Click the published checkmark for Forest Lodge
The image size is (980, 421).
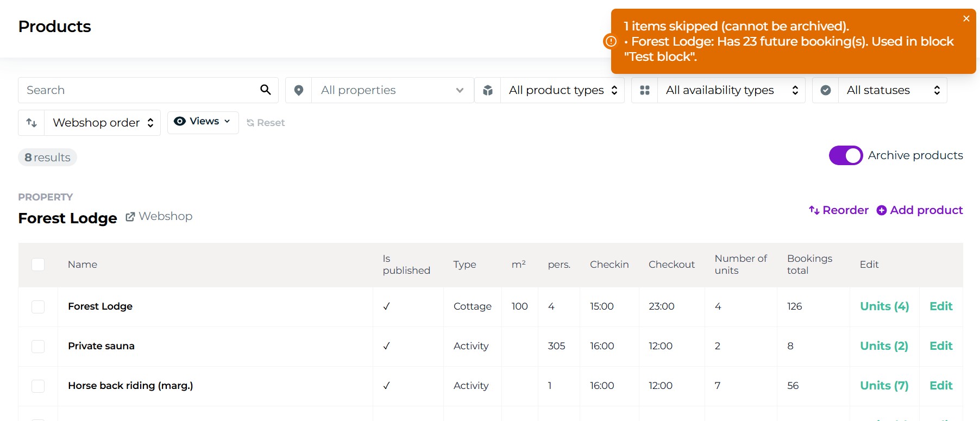click(386, 306)
